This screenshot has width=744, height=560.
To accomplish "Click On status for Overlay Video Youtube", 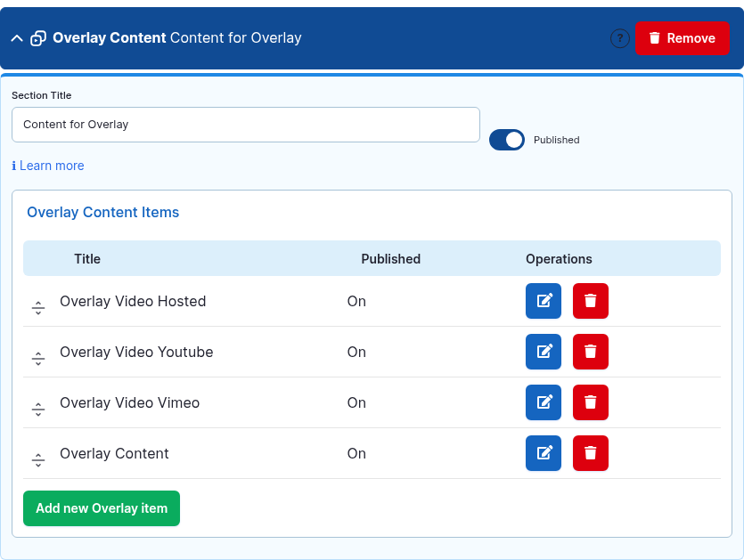I will point(356,353).
